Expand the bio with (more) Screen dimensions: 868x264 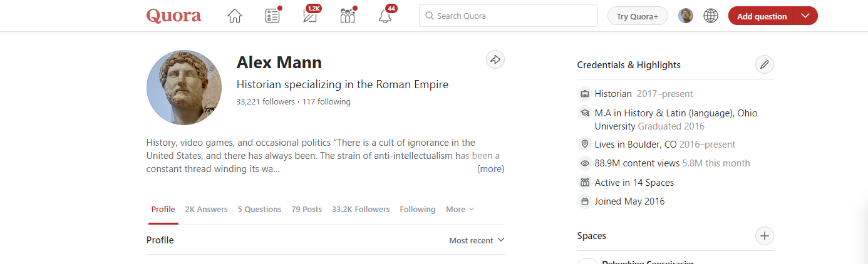[x=490, y=169]
